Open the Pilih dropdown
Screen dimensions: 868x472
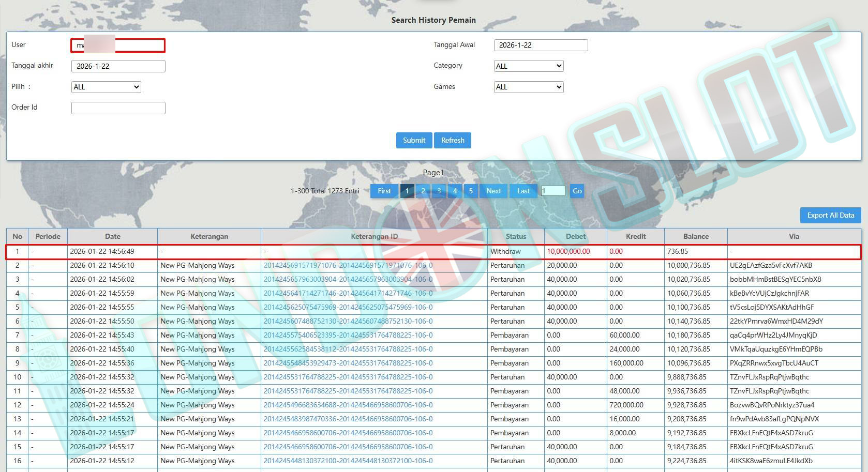point(106,87)
